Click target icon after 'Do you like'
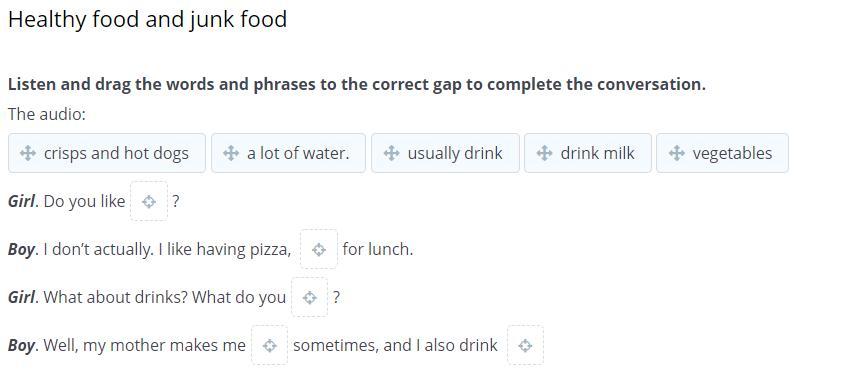The image size is (848, 384). tap(149, 202)
